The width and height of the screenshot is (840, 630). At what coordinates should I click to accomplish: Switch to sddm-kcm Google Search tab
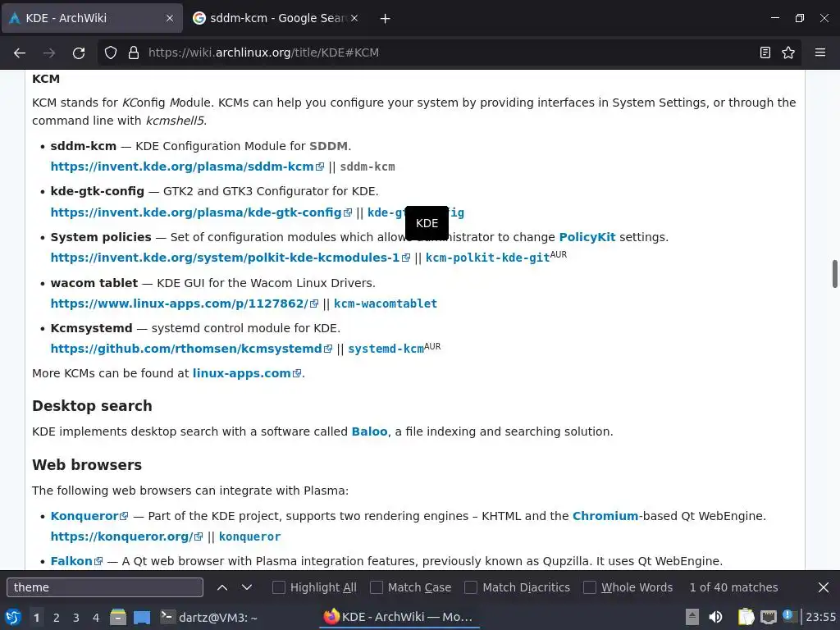click(276, 18)
